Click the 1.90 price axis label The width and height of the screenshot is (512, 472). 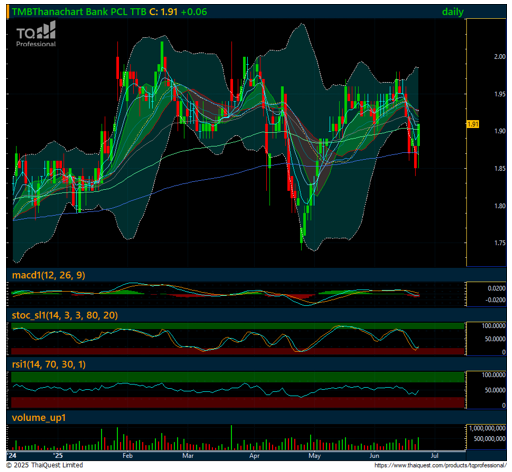[500, 131]
